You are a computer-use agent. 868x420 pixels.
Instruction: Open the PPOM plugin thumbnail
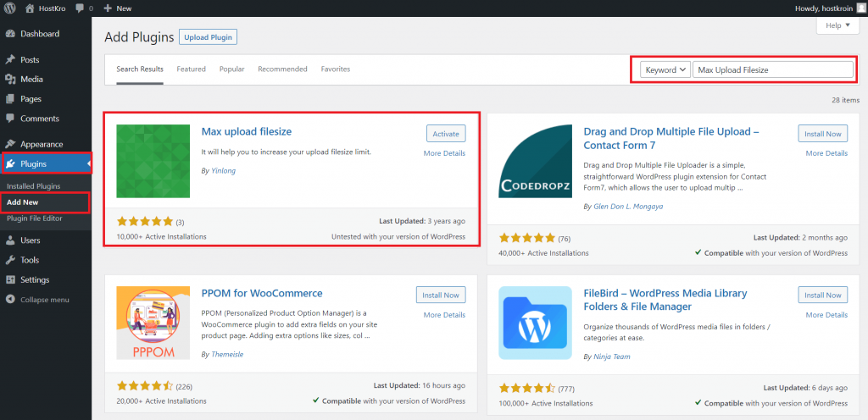pos(153,323)
